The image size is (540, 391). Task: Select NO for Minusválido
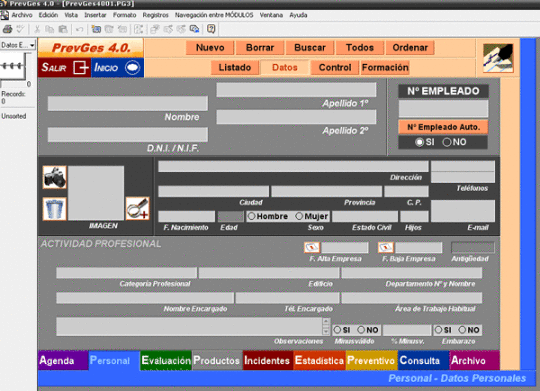tap(361, 330)
